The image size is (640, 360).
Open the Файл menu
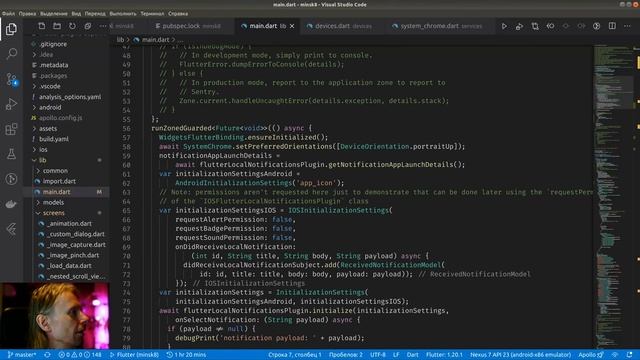9,13
